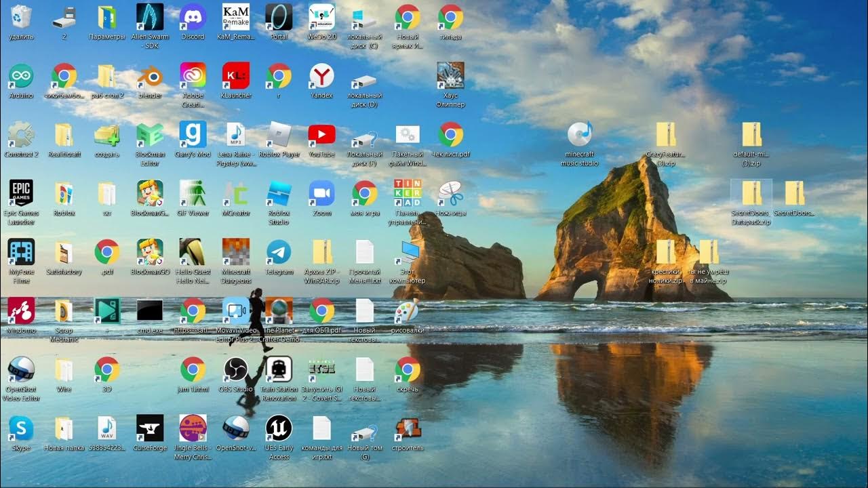Open the тхт folder icon
Viewport: 868px width, 488px height.
click(106, 193)
